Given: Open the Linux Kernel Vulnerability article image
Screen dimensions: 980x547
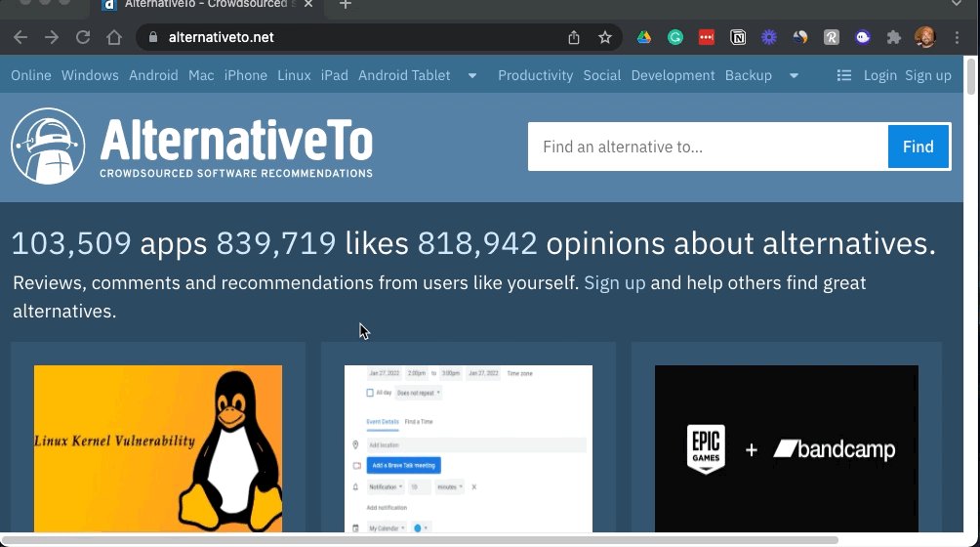Looking at the screenshot, I should (x=158, y=449).
